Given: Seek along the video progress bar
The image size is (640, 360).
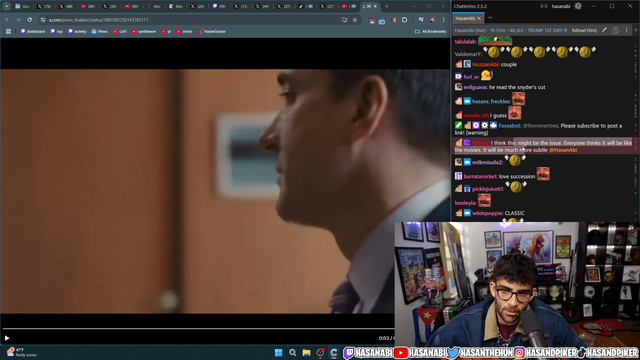Looking at the screenshot, I should coord(198,329).
